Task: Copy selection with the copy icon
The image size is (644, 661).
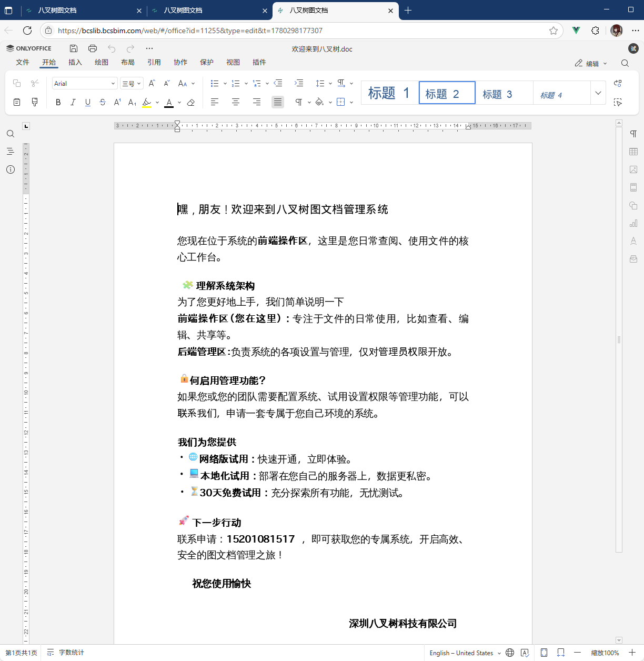Action: coord(17,83)
